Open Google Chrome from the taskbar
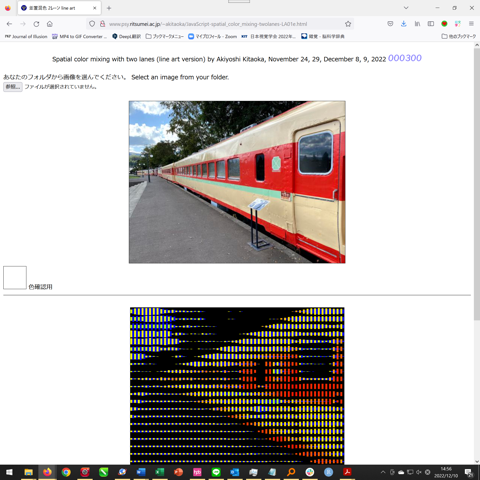480x480 pixels. (66, 472)
